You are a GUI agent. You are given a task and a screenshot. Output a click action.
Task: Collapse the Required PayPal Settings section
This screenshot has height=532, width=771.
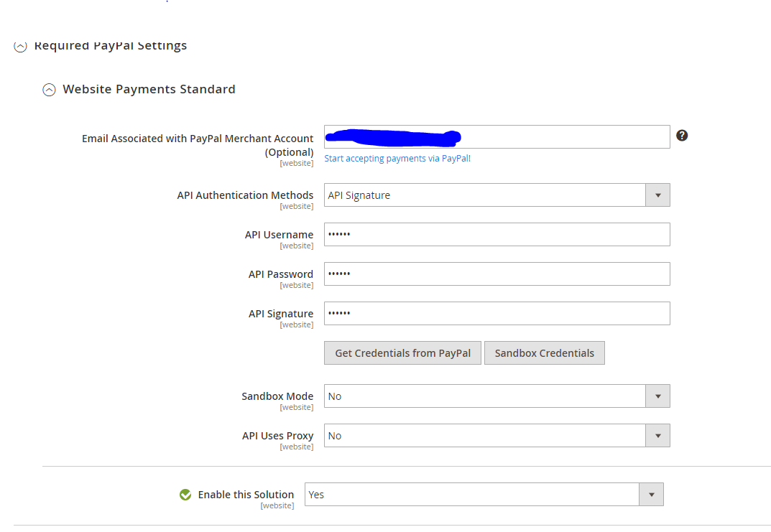(x=20, y=46)
